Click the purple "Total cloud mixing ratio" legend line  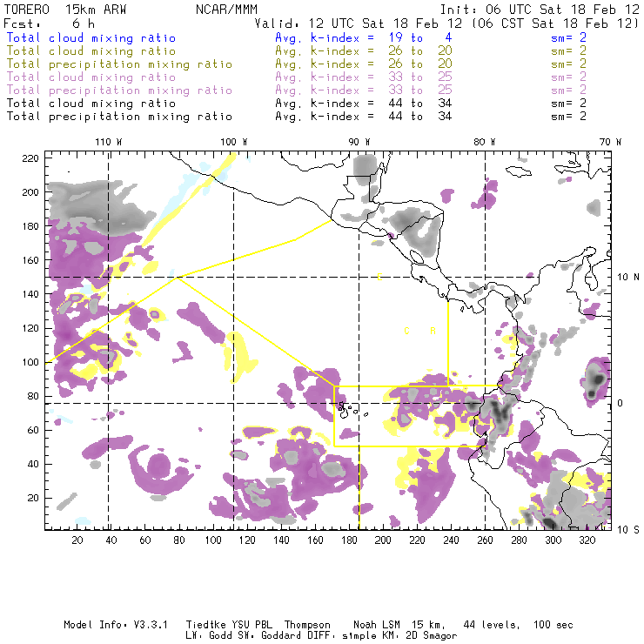[91, 77]
